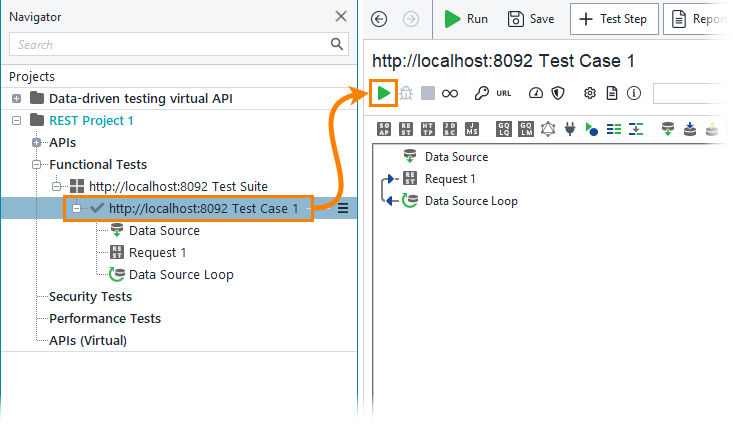
Task: Close the Navigator panel
Action: pos(341,16)
